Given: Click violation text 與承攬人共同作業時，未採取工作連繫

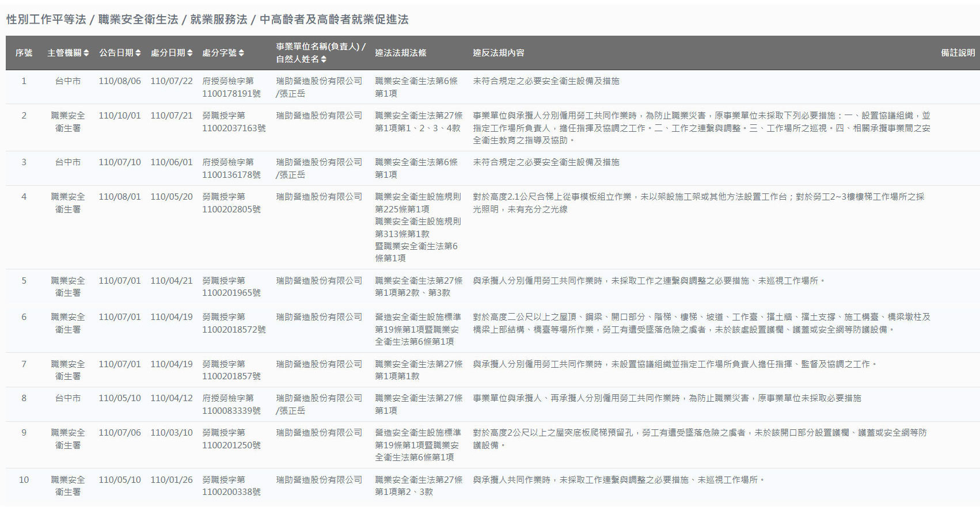Looking at the screenshot, I should tap(619, 480).
